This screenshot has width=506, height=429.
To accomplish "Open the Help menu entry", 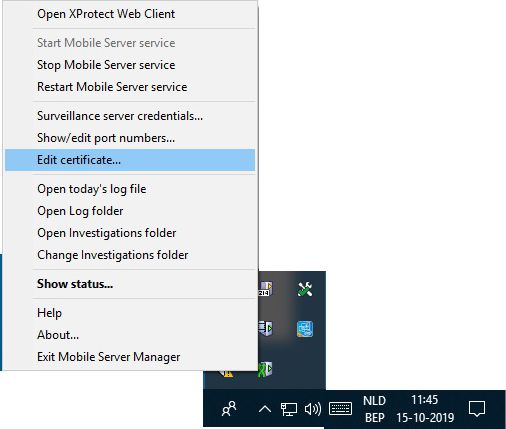I will coord(130,313).
